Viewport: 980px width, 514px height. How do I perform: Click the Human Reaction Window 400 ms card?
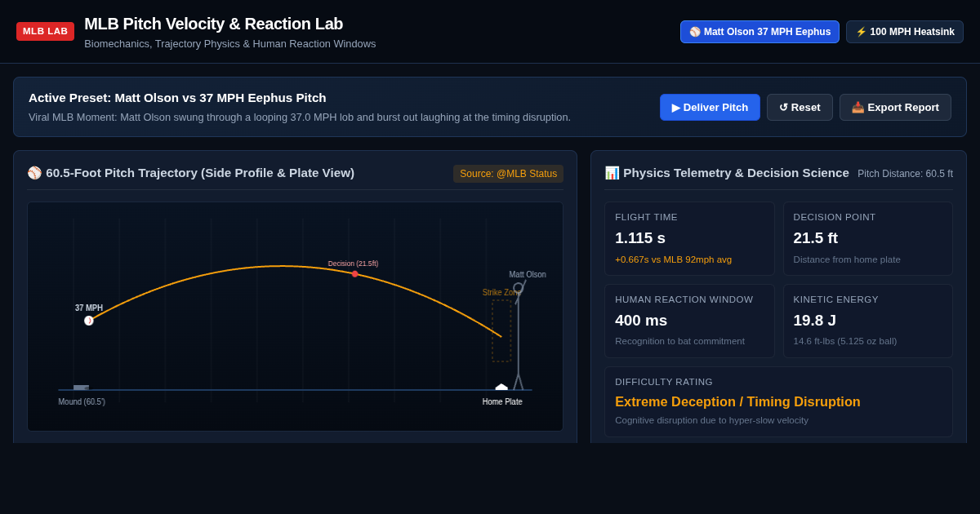click(x=689, y=321)
